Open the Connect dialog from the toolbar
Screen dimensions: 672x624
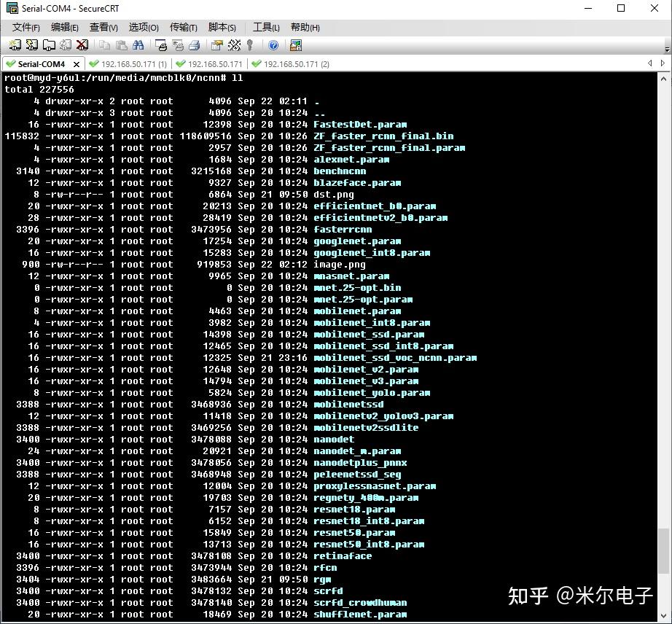[15, 44]
